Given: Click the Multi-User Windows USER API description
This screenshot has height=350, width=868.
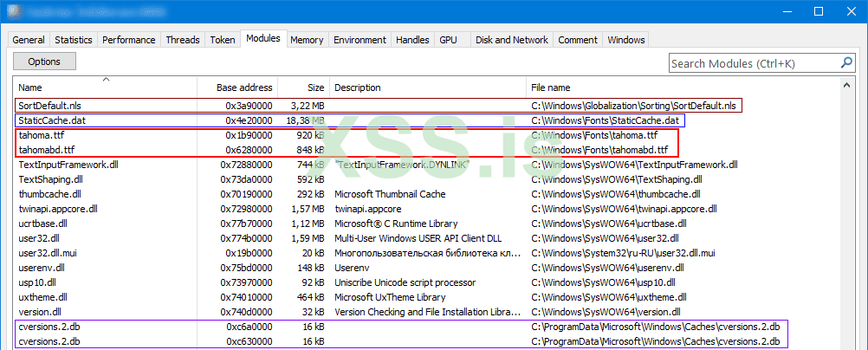Looking at the screenshot, I should coord(418,239).
